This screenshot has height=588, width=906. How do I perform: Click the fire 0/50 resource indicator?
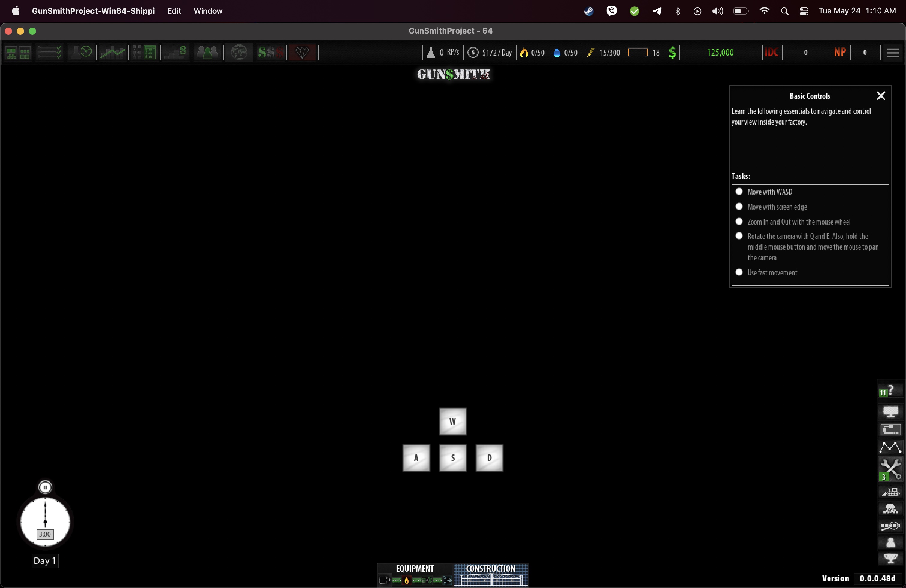(x=532, y=52)
